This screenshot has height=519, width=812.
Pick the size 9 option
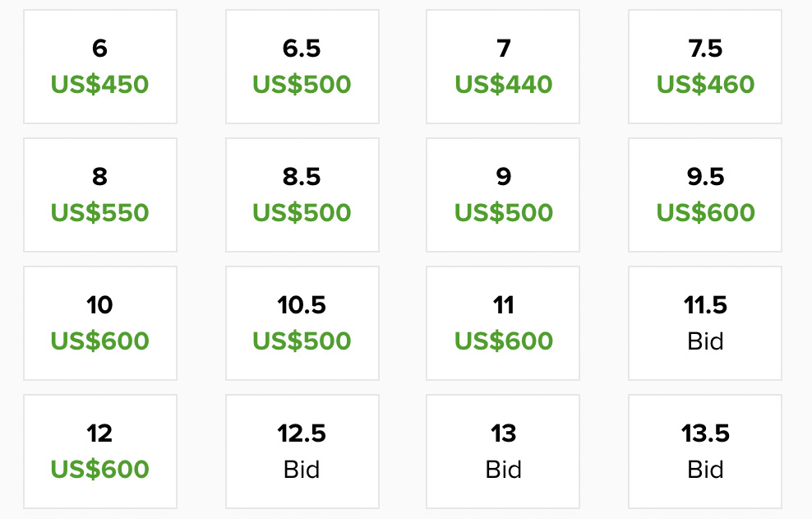(x=503, y=195)
